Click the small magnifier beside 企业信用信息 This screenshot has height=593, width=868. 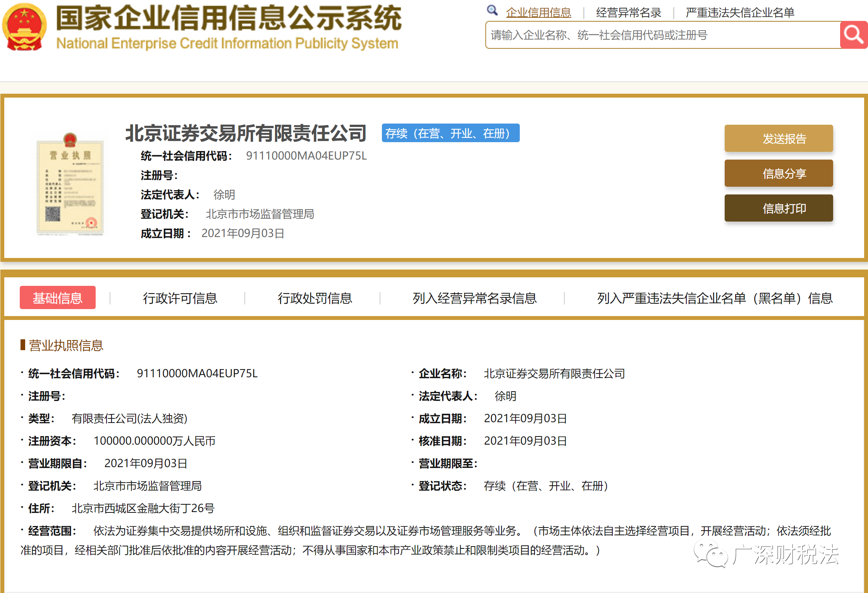[x=492, y=10]
